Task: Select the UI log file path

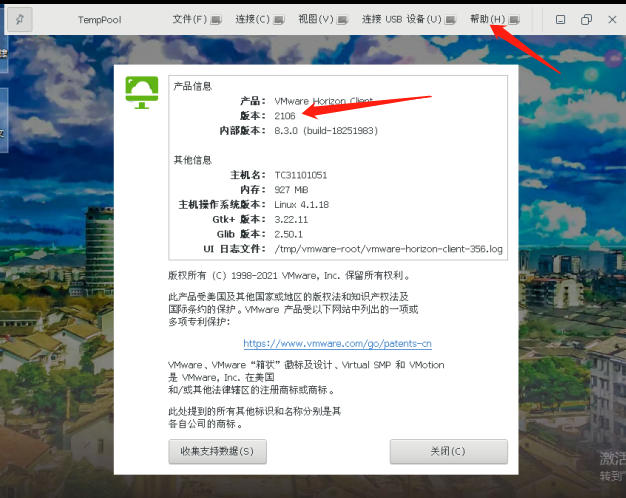Action: tap(388, 249)
